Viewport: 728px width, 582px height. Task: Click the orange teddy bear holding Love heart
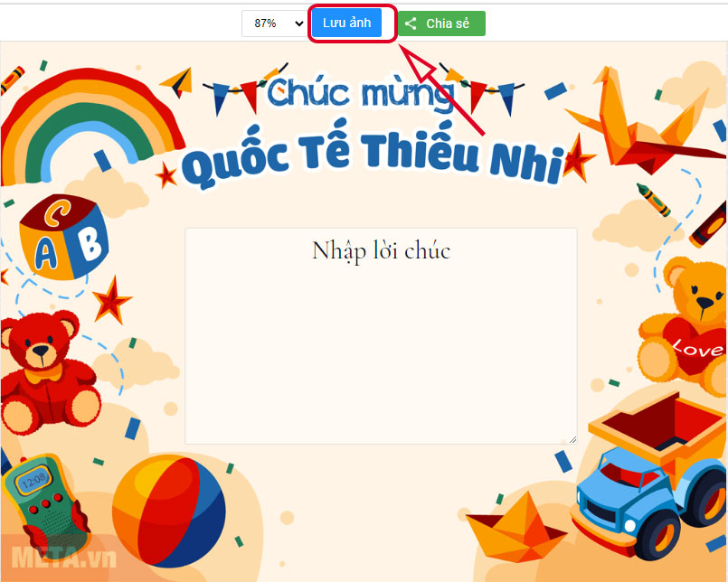683,324
